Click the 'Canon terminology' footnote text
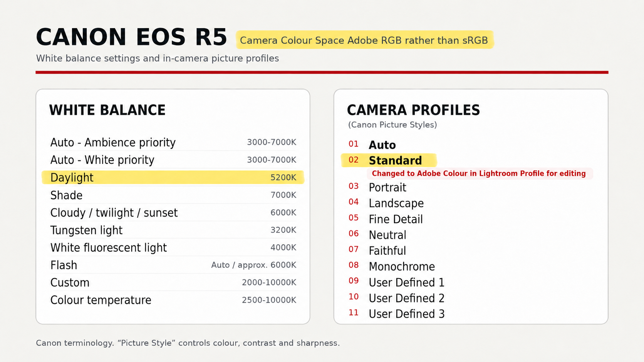 (x=188, y=343)
